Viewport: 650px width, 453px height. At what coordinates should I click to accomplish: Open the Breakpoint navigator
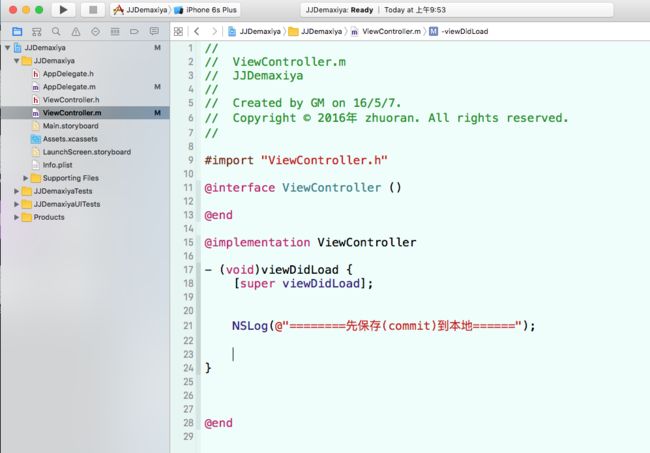tap(134, 31)
